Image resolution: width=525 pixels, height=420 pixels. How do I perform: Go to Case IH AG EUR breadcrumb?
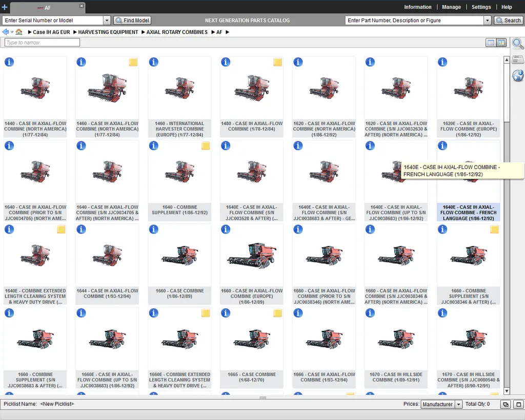pos(51,32)
